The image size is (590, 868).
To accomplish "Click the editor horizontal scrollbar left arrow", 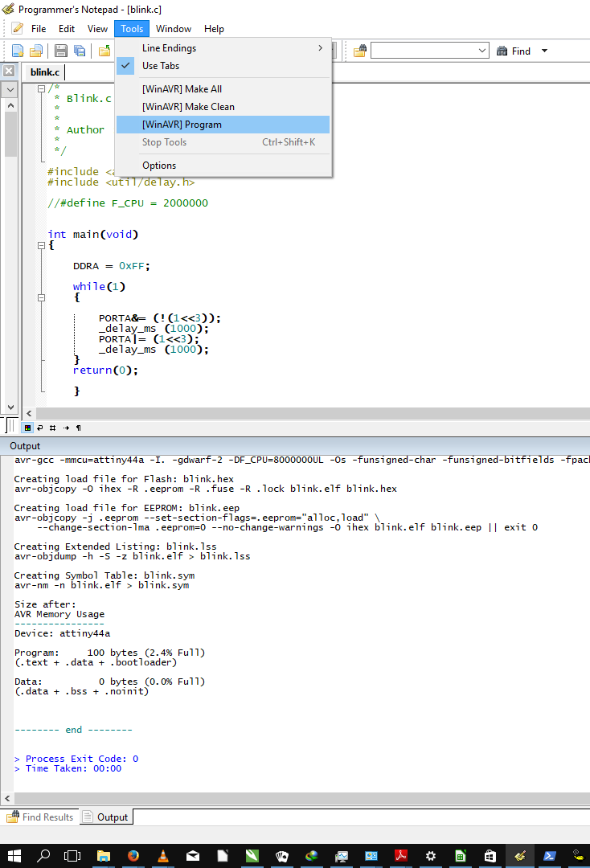I will click(x=29, y=414).
